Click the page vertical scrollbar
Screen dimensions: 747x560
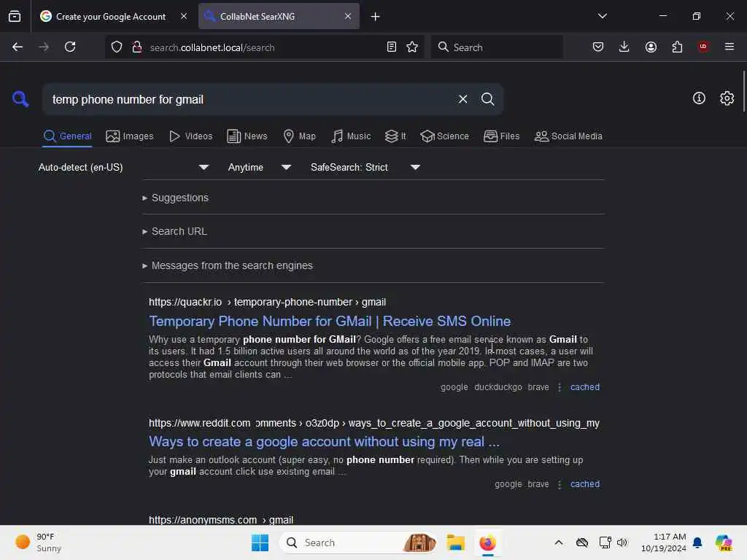pyautogui.click(x=743, y=91)
